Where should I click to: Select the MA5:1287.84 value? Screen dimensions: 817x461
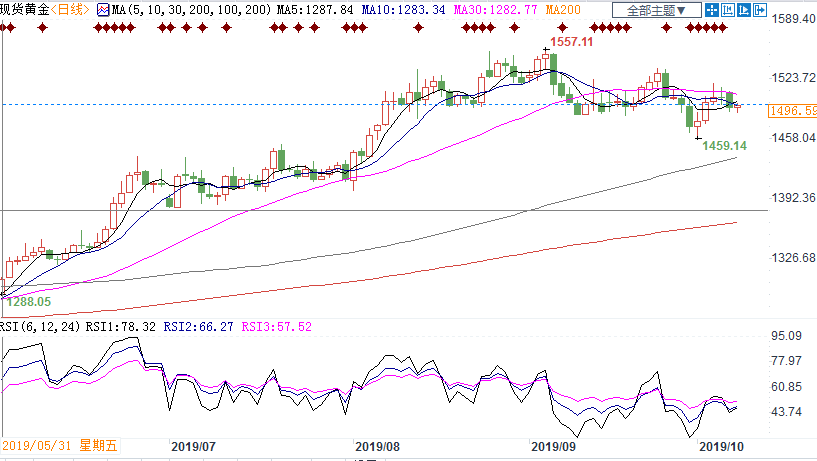point(315,10)
